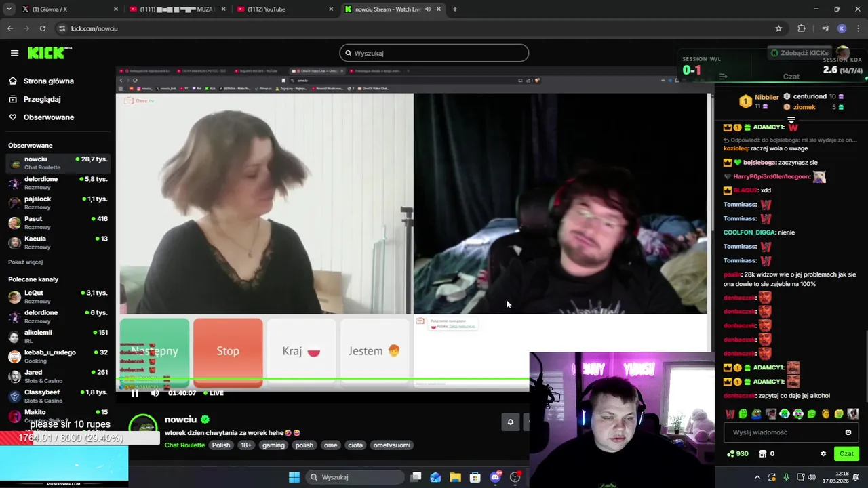Open browser extensions puzzle icon

[802, 28]
